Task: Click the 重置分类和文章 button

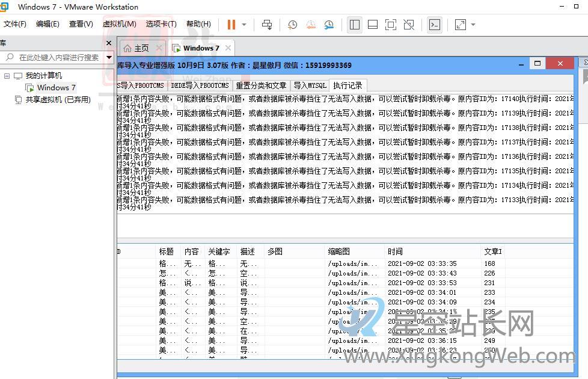Action: pyautogui.click(x=261, y=85)
